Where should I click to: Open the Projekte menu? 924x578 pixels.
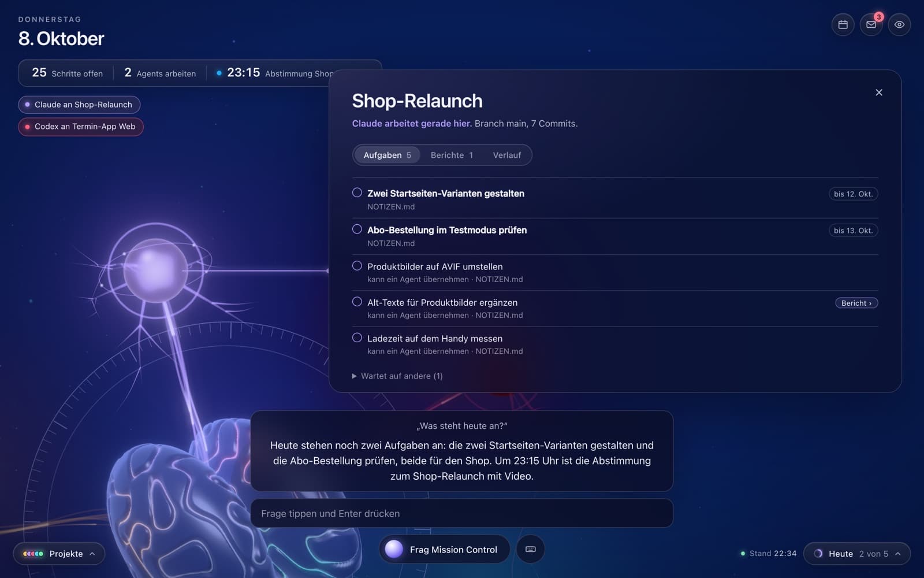point(59,554)
